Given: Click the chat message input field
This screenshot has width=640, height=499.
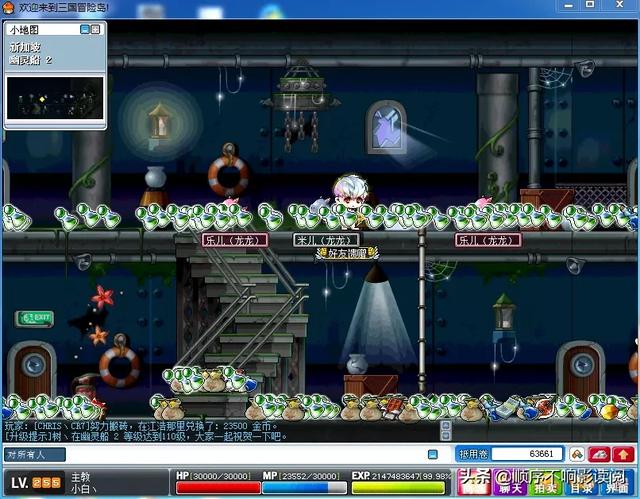Looking at the screenshot, I should coord(245,455).
